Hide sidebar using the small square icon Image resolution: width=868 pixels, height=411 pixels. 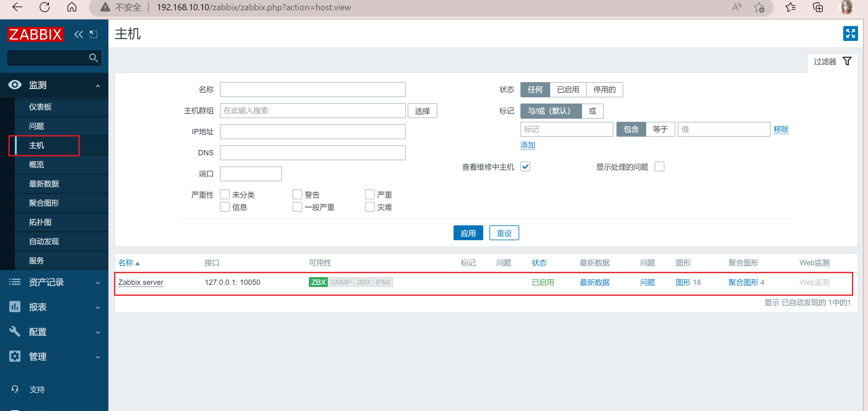pyautogui.click(x=93, y=34)
